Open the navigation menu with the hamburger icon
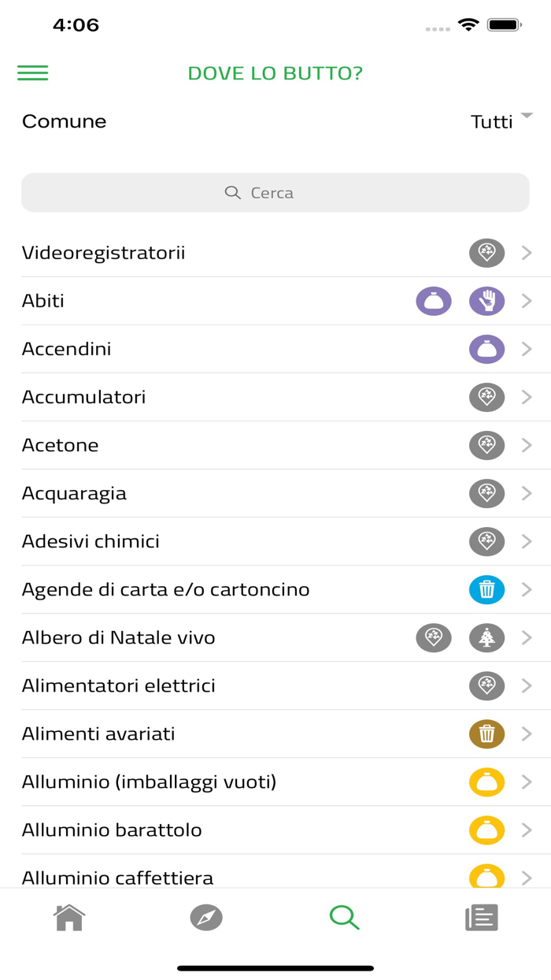The width and height of the screenshot is (551, 980). (x=32, y=72)
